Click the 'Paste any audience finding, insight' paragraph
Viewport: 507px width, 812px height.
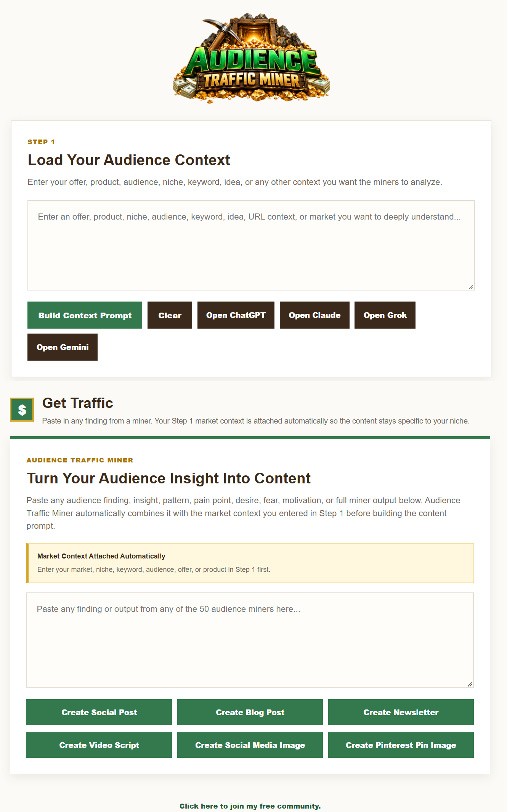[244, 513]
